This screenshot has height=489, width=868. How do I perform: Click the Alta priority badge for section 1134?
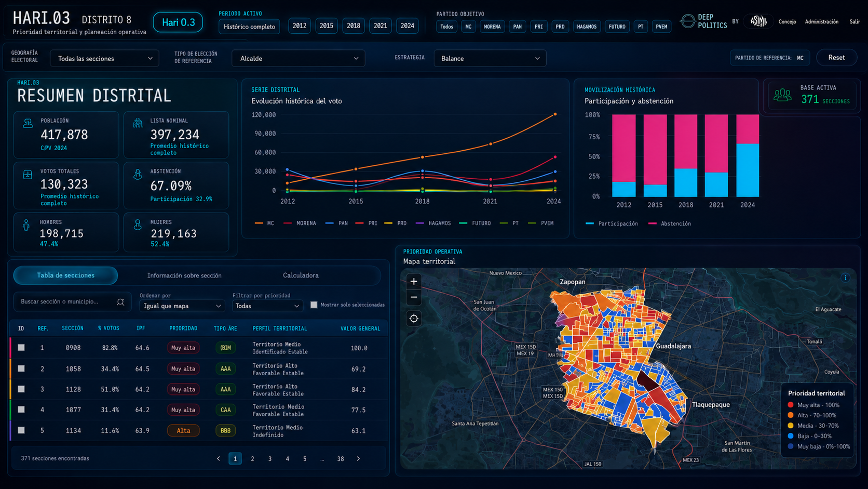pyautogui.click(x=183, y=431)
